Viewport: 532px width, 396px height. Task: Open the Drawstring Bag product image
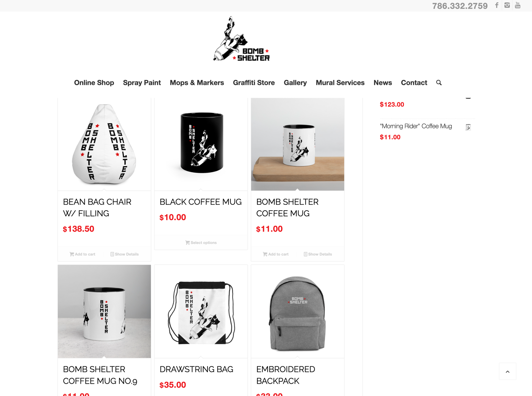tap(201, 311)
